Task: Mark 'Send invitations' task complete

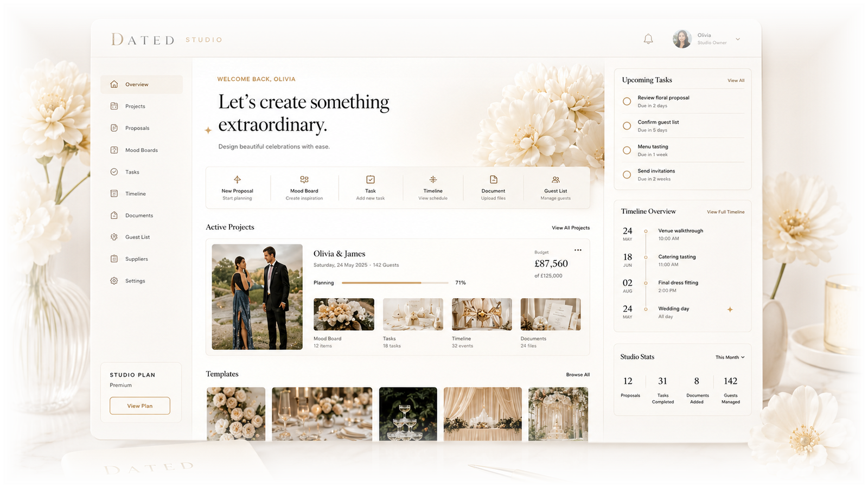Action: [x=627, y=175]
